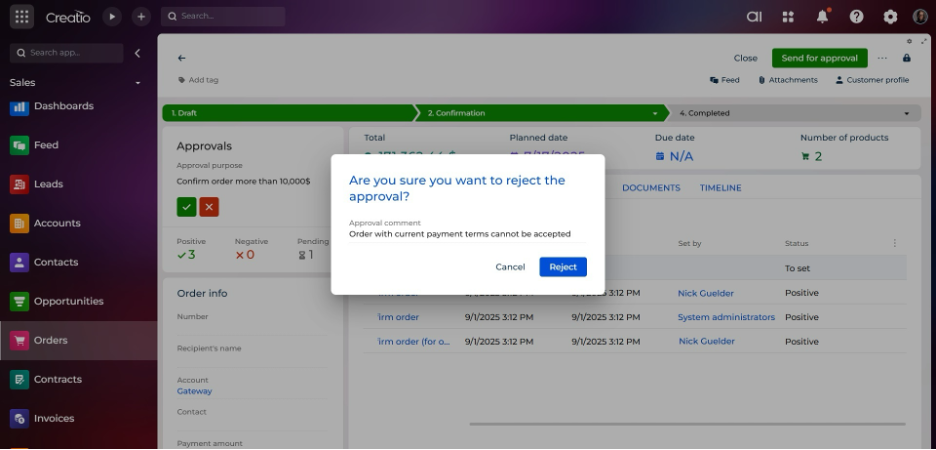Click Cancel in the rejection dialog

[510, 267]
